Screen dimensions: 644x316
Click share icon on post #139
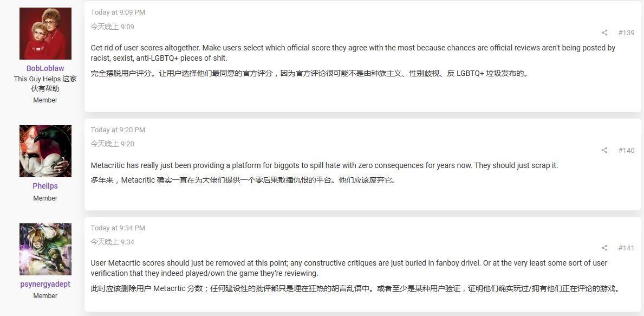[x=604, y=33]
